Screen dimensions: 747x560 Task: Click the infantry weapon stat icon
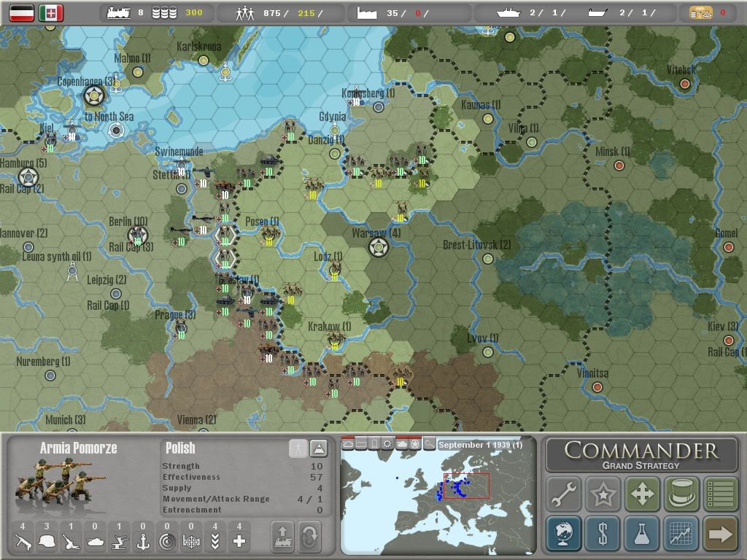pyautogui.click(x=23, y=541)
